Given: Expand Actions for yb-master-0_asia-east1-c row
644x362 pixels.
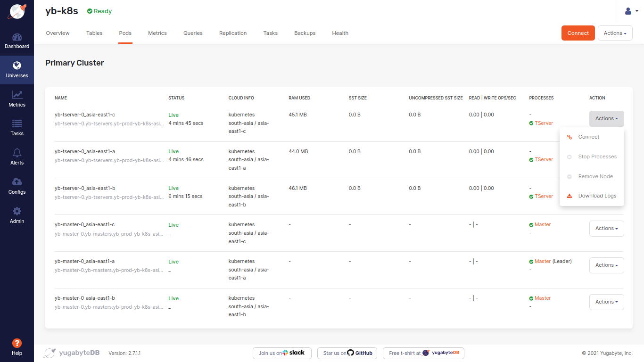Looking at the screenshot, I should tap(606, 229).
